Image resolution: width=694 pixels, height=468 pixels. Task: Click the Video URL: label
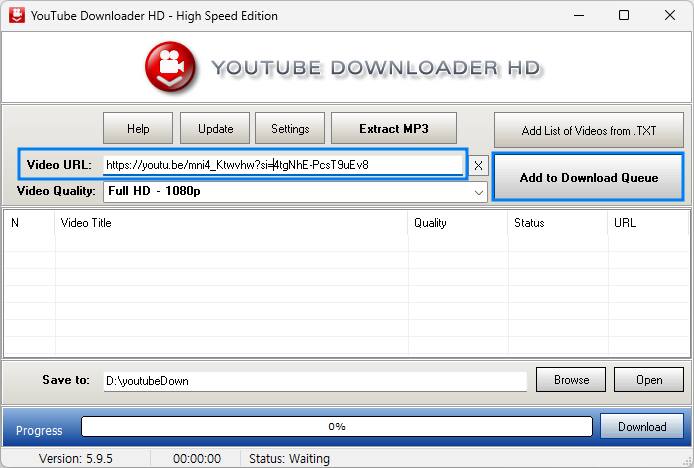pos(59,165)
